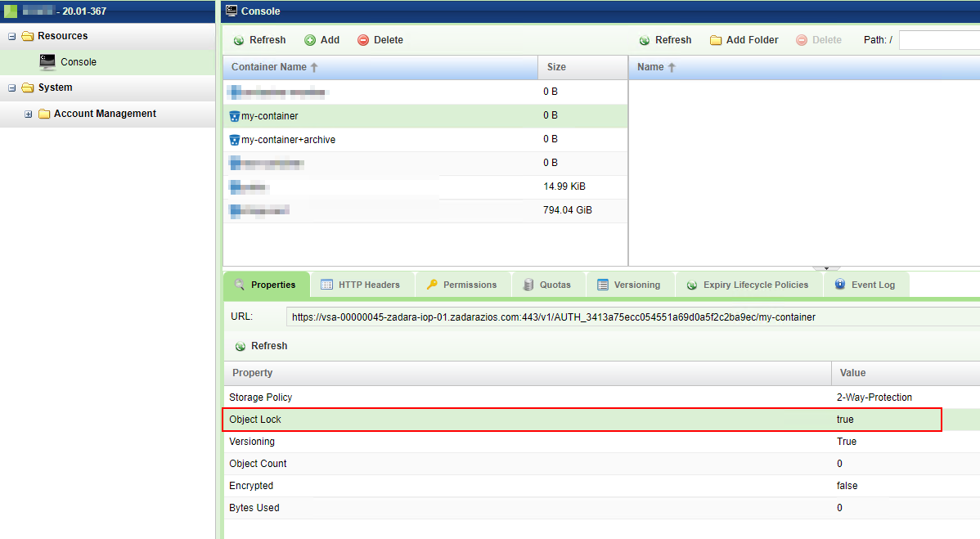Open the Event Log tab

(x=865, y=285)
